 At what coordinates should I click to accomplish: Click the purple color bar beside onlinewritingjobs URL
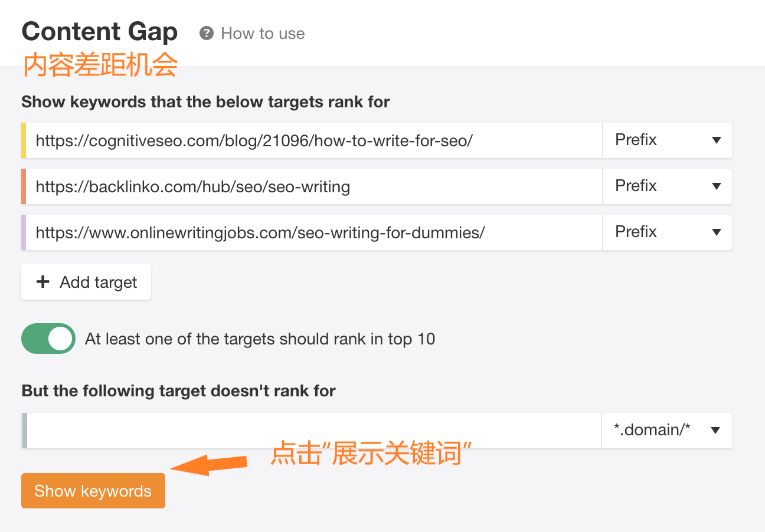(x=24, y=232)
